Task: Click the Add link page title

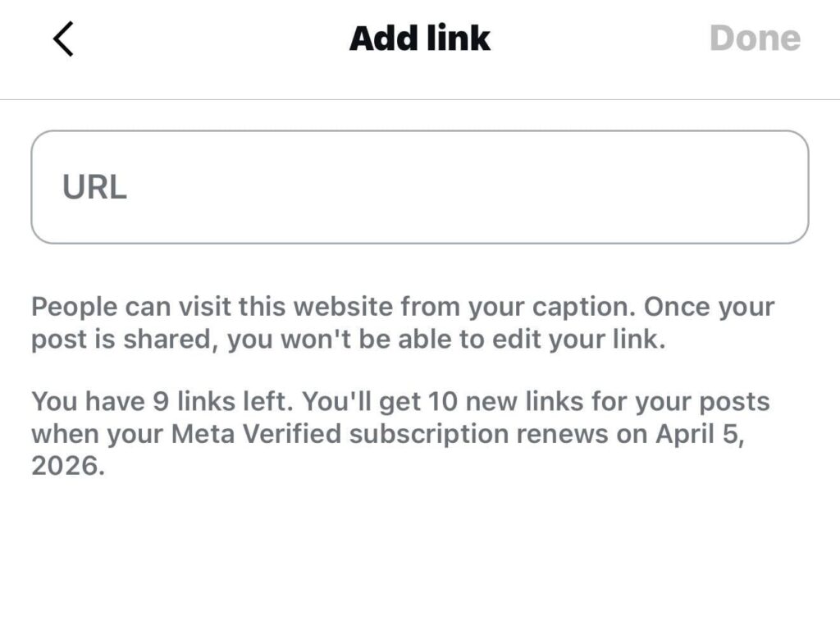Action: [x=419, y=39]
